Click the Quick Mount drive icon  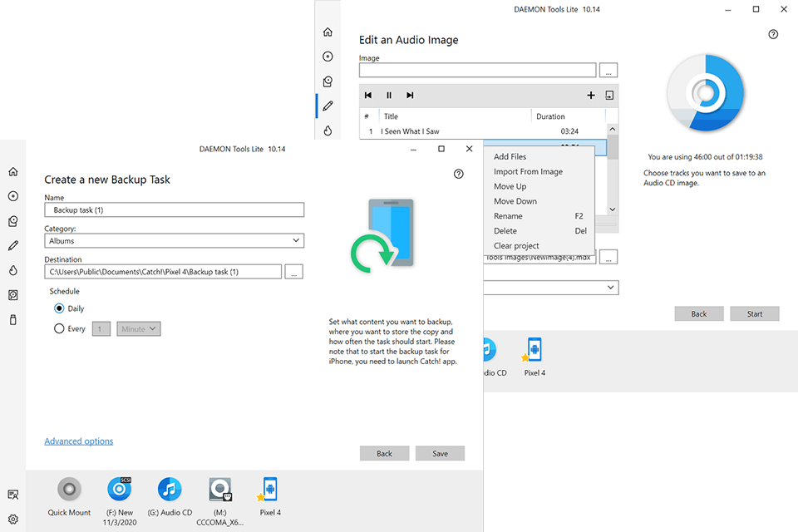pos(69,497)
